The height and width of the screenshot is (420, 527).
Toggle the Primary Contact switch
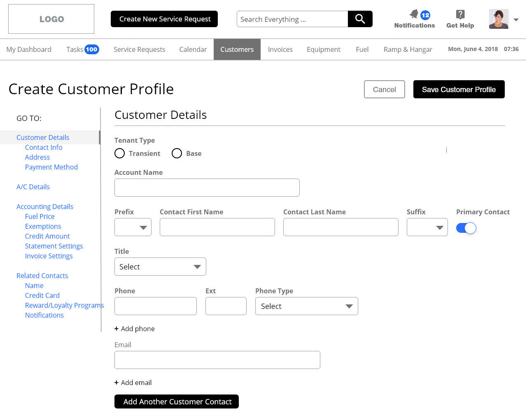tap(466, 228)
